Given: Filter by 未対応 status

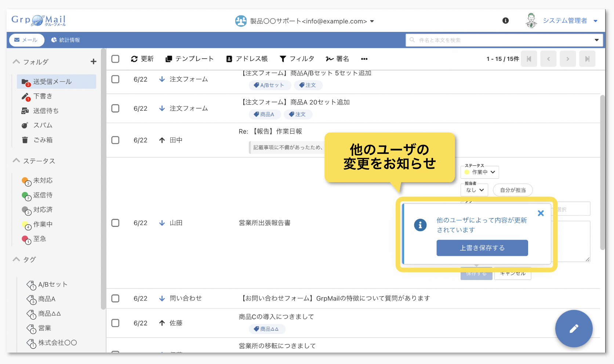Looking at the screenshot, I should [43, 180].
